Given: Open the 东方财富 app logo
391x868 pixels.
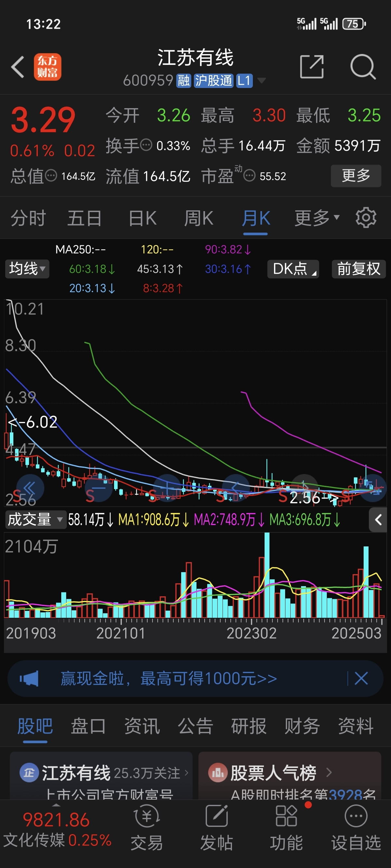Looking at the screenshot, I should [48, 67].
